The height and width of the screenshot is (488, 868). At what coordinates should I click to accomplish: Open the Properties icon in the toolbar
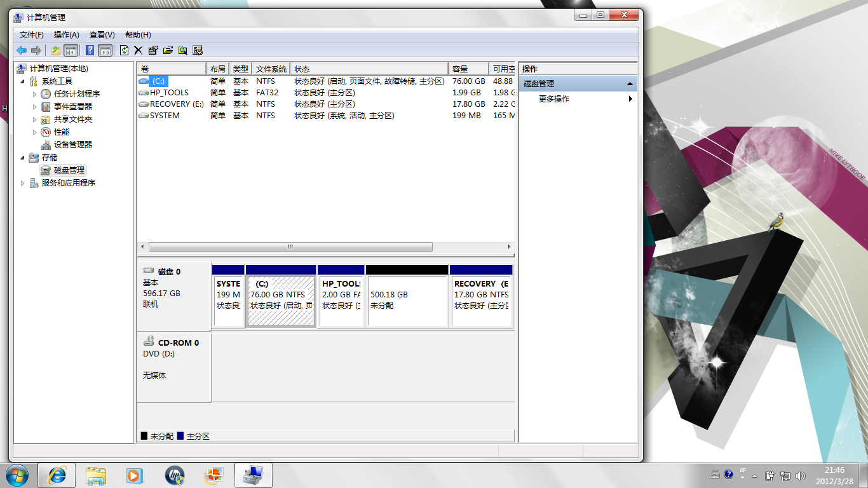(x=153, y=50)
